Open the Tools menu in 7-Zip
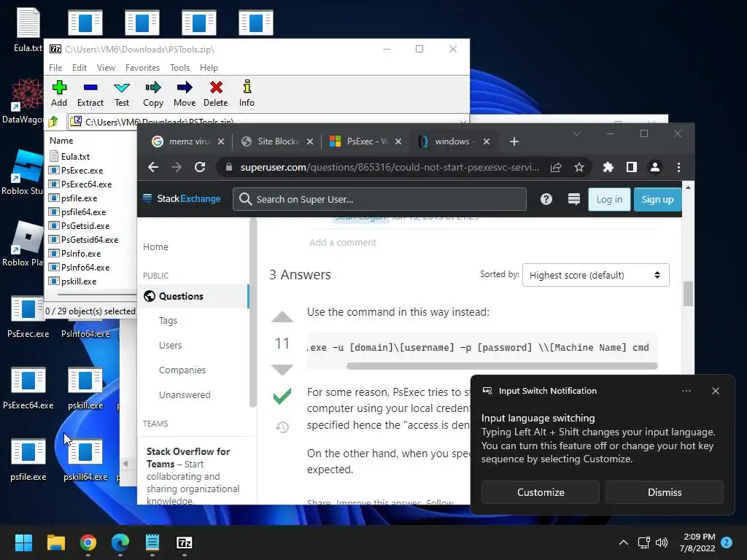 point(179,68)
